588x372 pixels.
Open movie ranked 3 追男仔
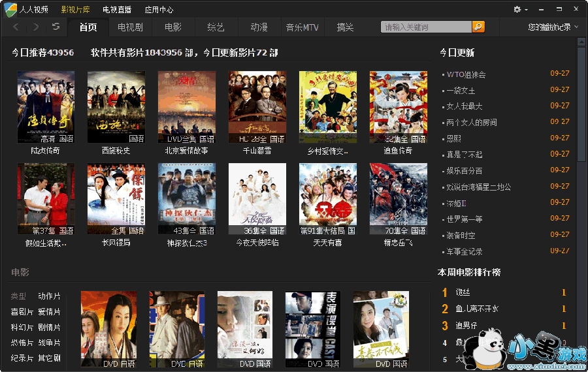466,326
